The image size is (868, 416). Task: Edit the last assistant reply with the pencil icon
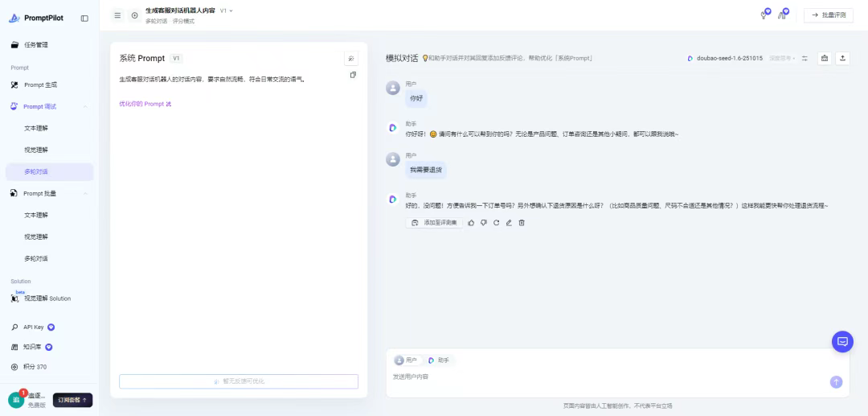coord(509,223)
